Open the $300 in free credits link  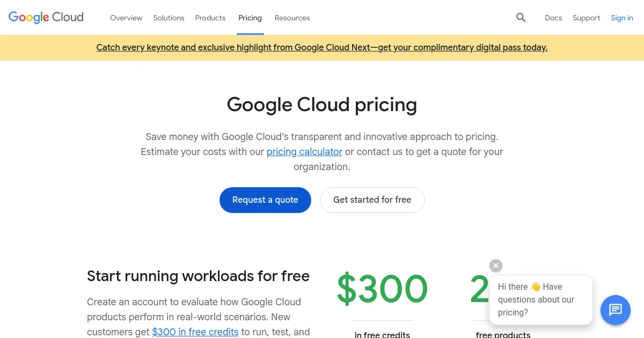click(x=195, y=332)
